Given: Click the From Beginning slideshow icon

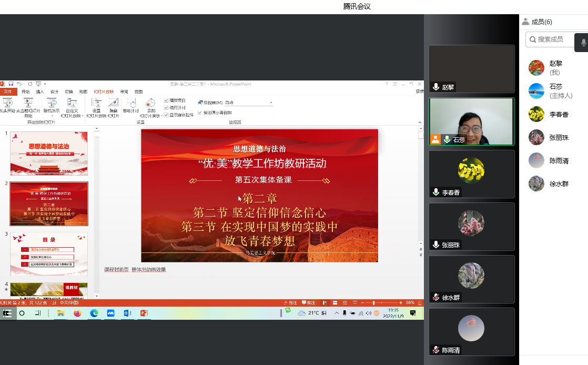Looking at the screenshot, I should tap(7, 103).
